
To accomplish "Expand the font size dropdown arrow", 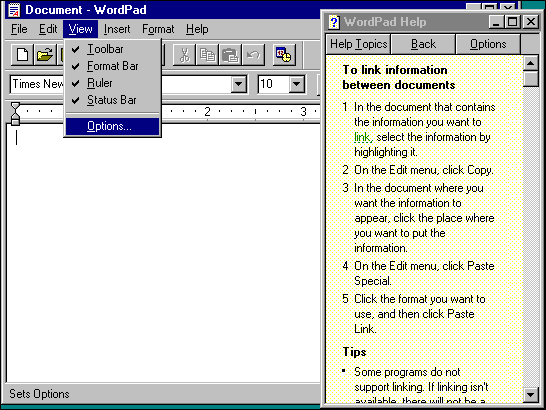I will [x=297, y=84].
